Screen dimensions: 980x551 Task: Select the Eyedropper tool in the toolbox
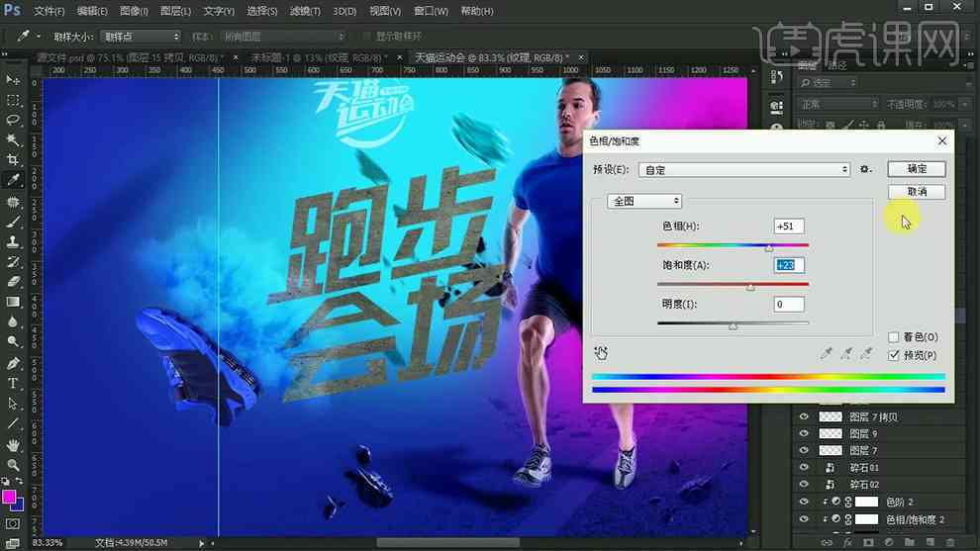point(13,180)
